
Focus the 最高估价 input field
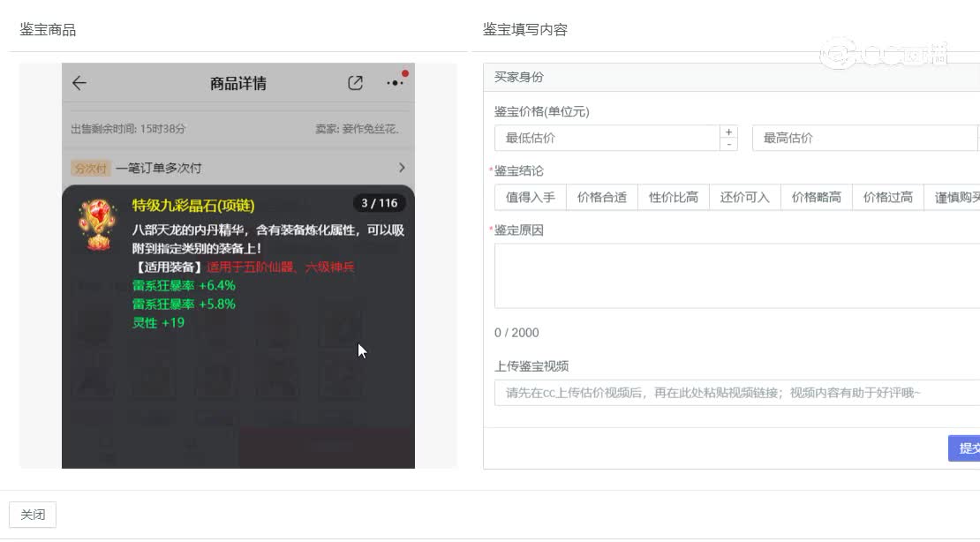865,139
